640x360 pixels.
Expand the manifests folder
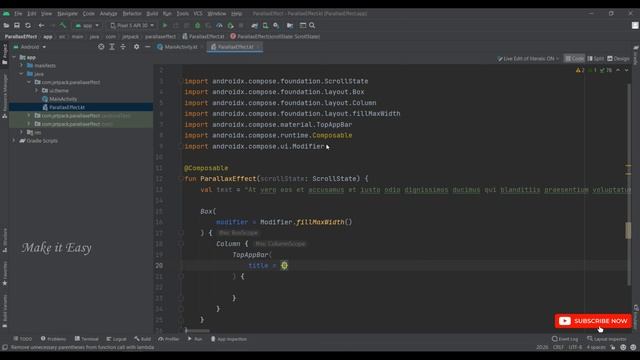pos(22,65)
